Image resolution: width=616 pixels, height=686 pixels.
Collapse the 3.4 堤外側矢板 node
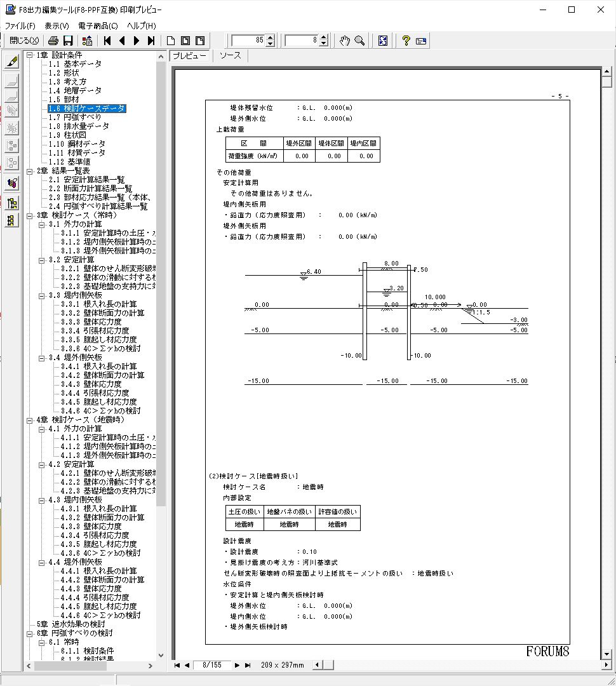(42, 358)
